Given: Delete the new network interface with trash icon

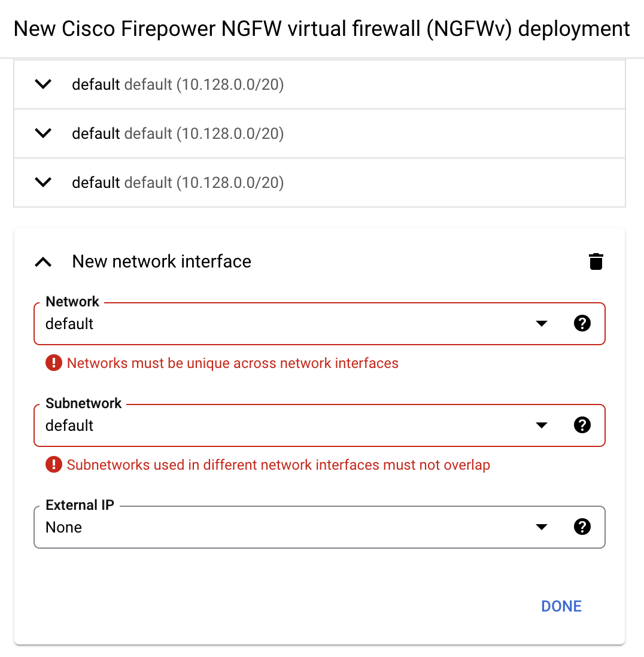Looking at the screenshot, I should tap(596, 262).
